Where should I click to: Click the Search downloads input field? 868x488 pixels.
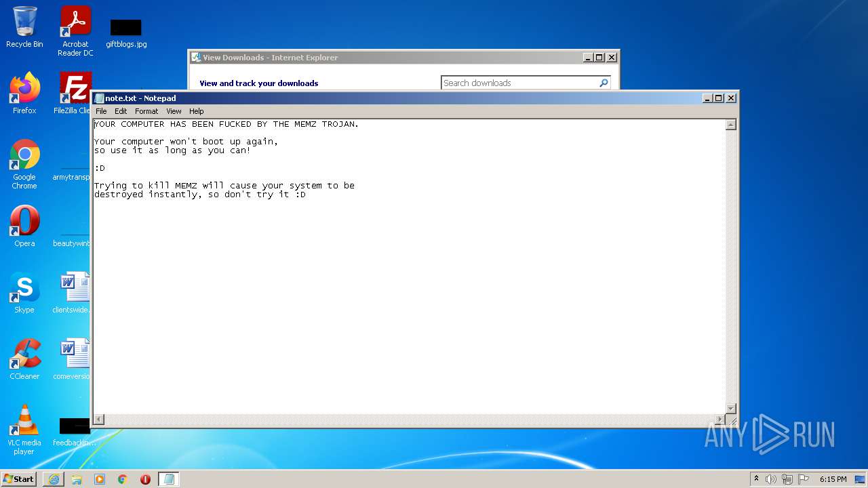pos(519,83)
